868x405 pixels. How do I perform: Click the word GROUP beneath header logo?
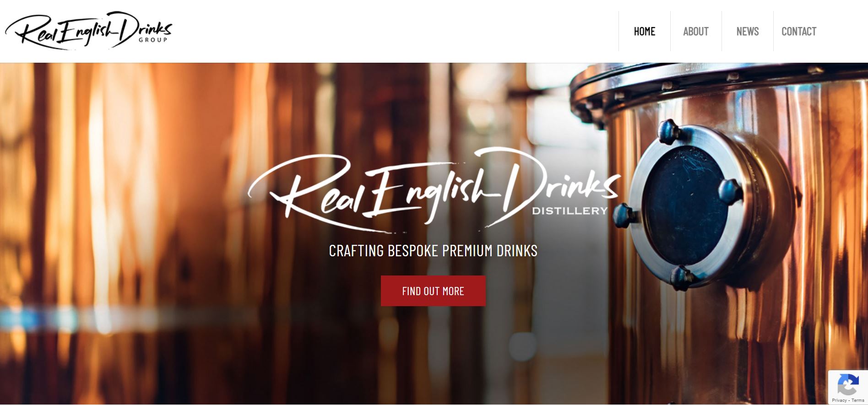pyautogui.click(x=153, y=40)
